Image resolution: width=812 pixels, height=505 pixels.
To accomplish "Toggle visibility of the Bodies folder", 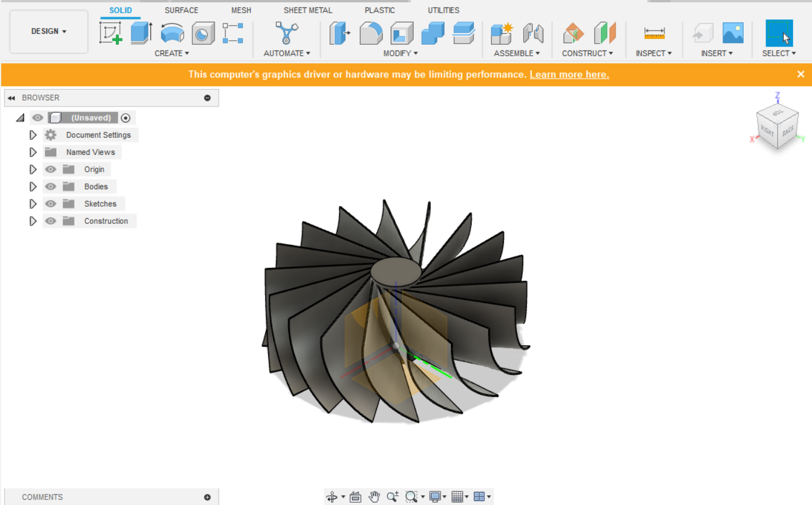I will (x=50, y=186).
